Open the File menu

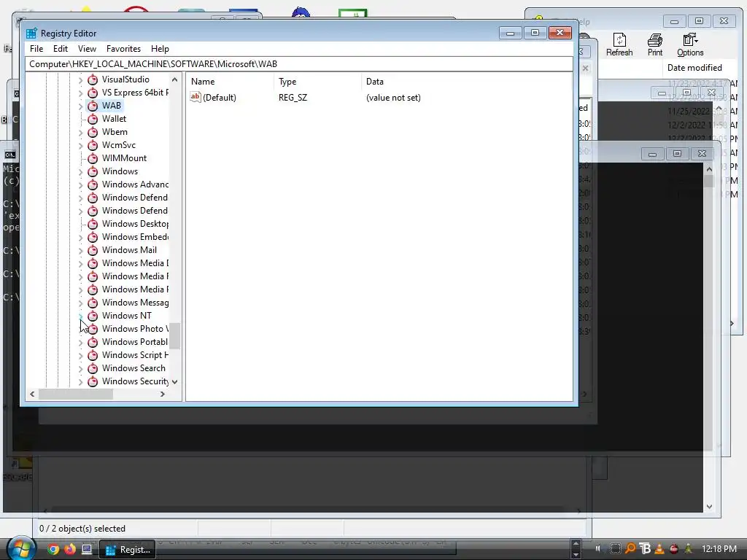36,49
